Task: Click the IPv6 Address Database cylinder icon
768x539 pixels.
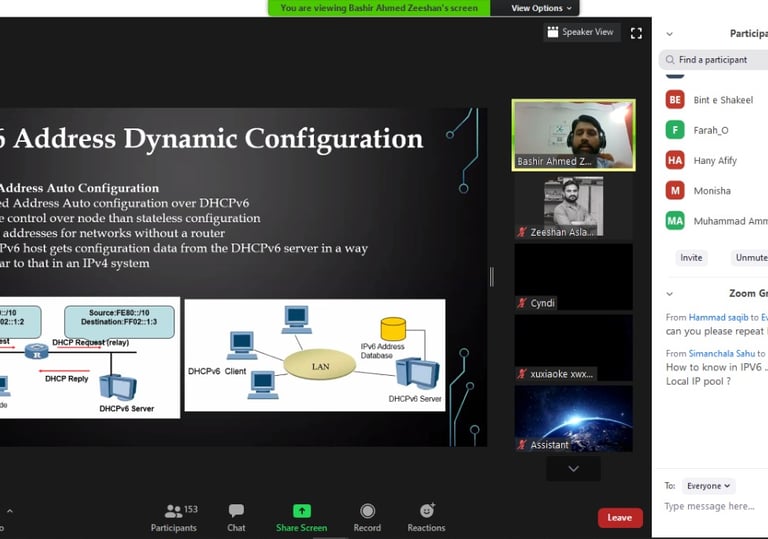Action: point(393,329)
